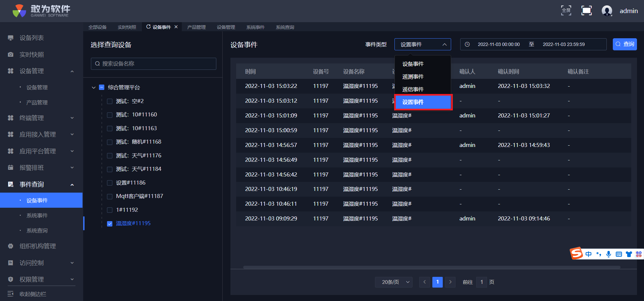
Task: Switch to the 全部设备 tab
Action: coord(98,27)
